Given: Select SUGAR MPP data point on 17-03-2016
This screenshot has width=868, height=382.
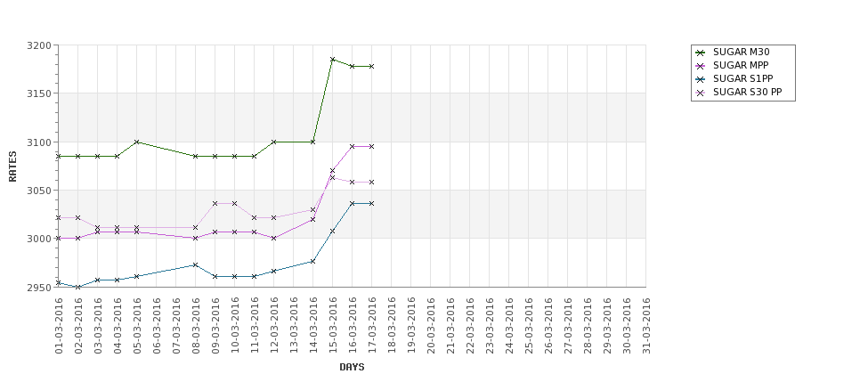Looking at the screenshot, I should (371, 147).
